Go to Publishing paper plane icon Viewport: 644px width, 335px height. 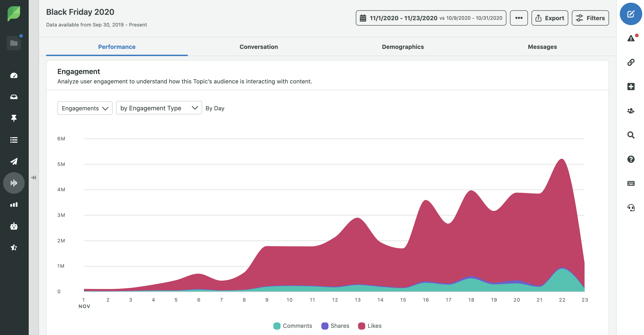click(14, 161)
